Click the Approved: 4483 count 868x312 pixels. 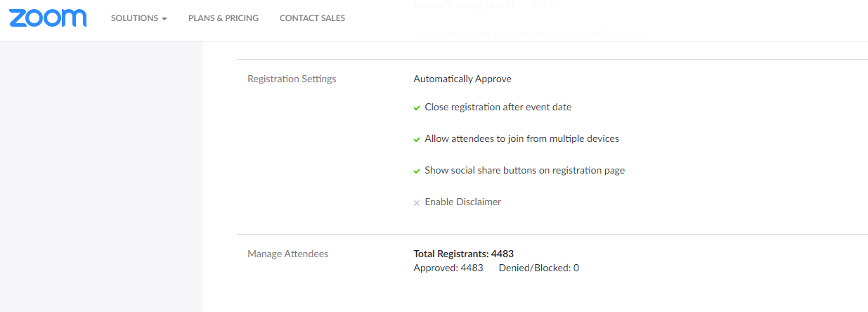coord(448,268)
